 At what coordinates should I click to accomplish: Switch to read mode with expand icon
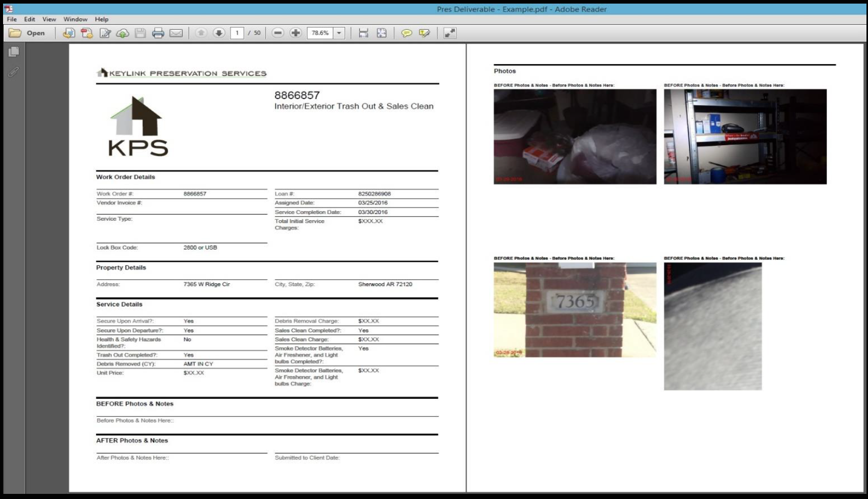(x=450, y=33)
